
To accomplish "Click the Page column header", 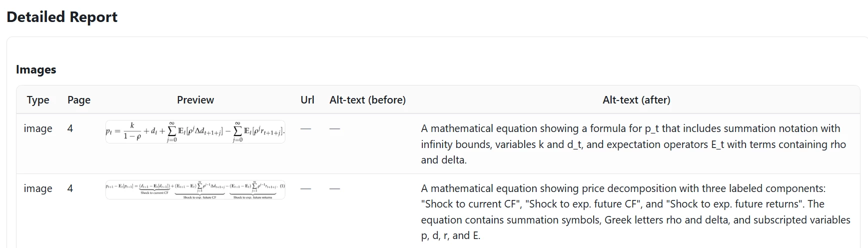I will click(x=79, y=100).
